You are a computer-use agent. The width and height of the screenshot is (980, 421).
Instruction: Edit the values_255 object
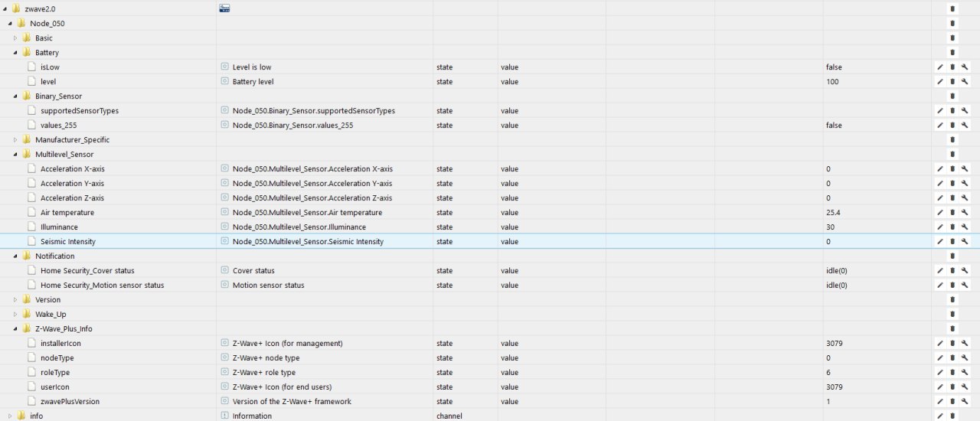[x=939, y=126]
